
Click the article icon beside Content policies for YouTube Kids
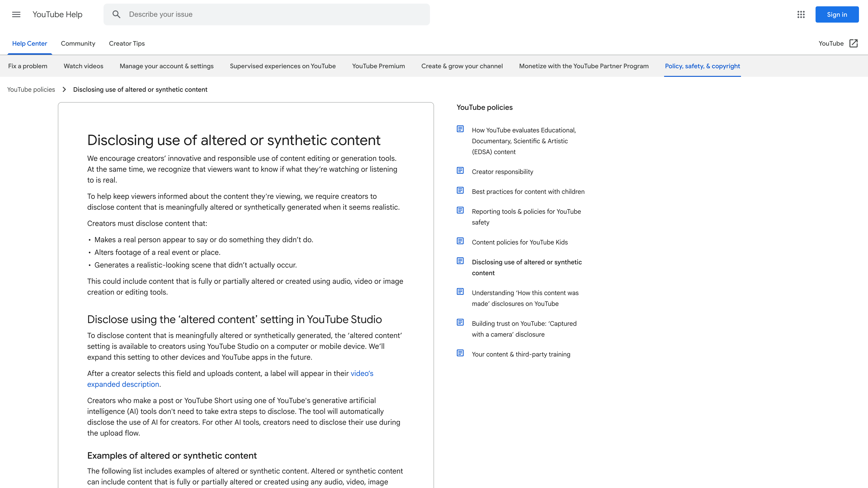click(460, 241)
